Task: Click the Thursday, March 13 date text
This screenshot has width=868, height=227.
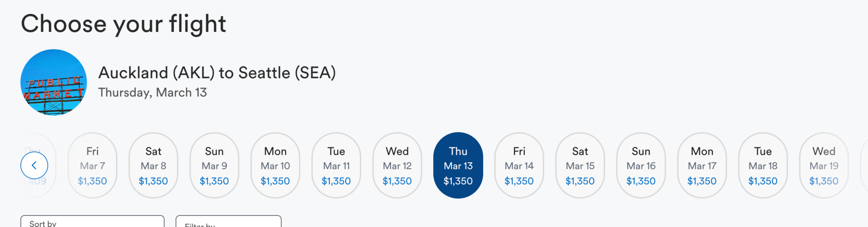Action: [152, 93]
